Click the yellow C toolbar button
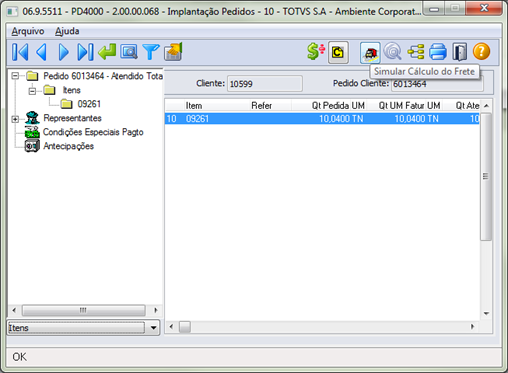Image resolution: width=508 pixels, height=373 pixels. pos(338,52)
